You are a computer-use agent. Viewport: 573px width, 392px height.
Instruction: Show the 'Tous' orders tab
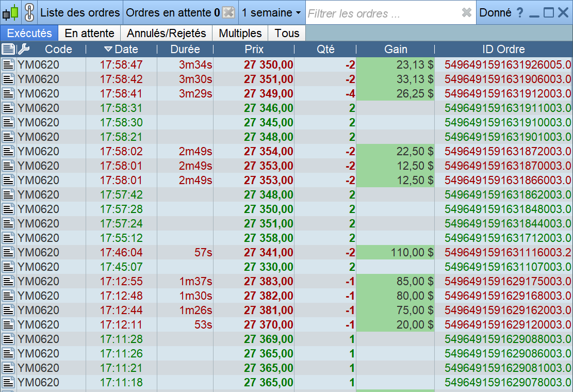pos(287,34)
